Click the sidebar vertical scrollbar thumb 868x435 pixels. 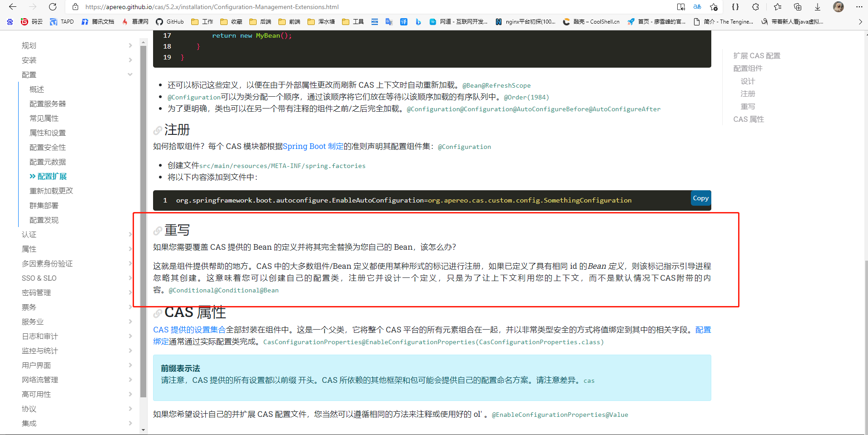144,221
